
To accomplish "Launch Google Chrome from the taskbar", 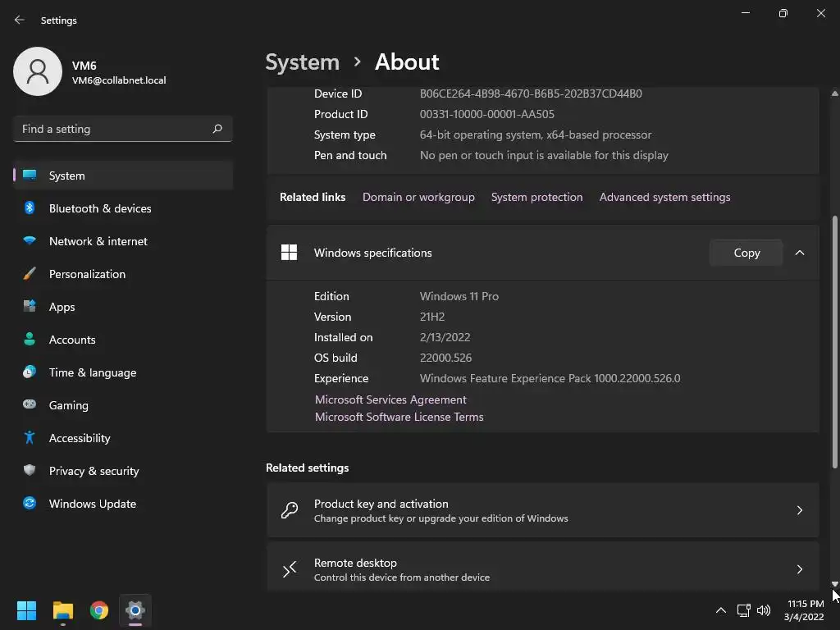I will [x=99, y=610].
